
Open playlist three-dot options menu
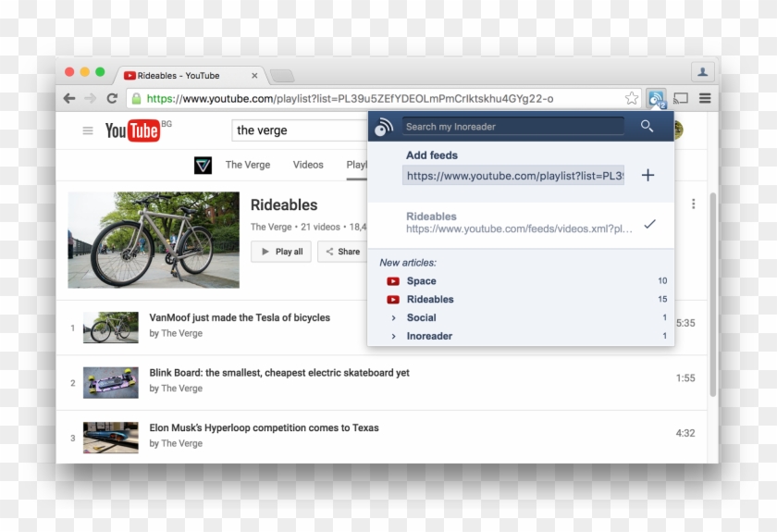694,204
